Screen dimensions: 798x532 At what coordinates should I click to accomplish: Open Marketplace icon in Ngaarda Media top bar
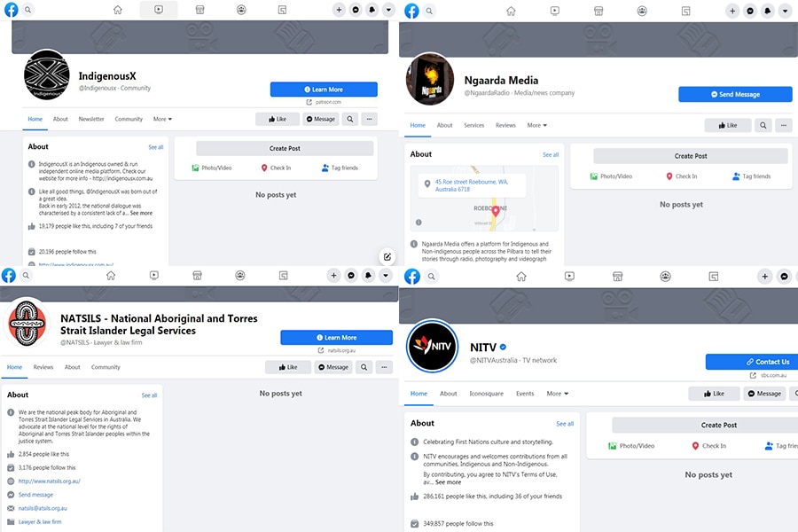(598, 11)
